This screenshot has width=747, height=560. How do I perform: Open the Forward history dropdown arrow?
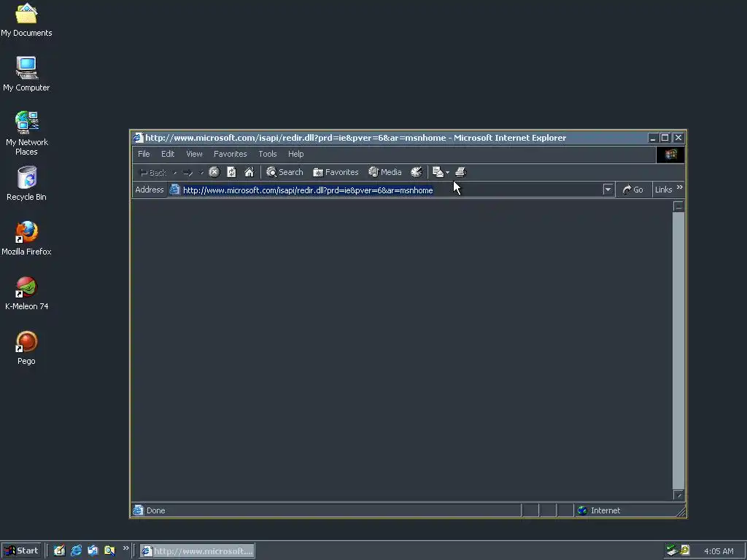point(201,173)
